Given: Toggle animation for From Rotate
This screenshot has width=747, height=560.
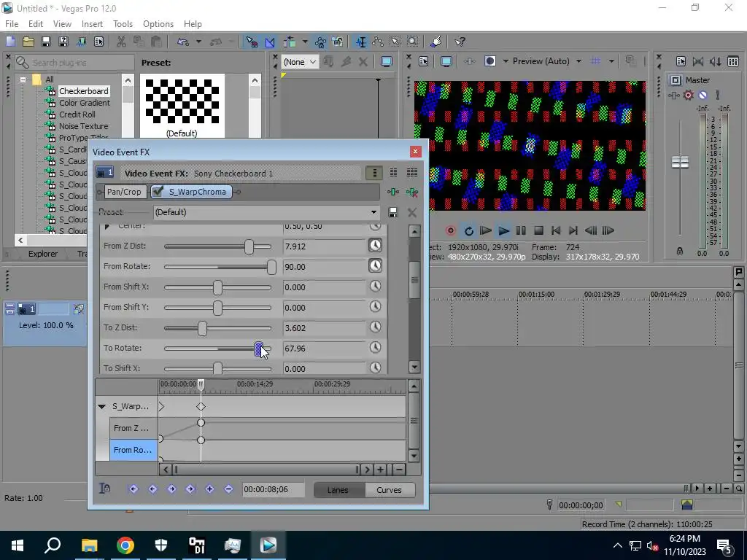Looking at the screenshot, I should tap(376, 266).
